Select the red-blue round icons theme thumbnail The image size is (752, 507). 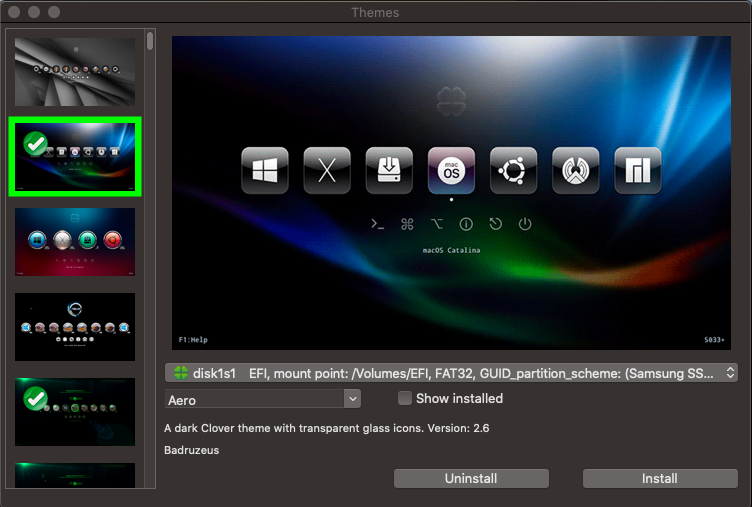coord(75,242)
